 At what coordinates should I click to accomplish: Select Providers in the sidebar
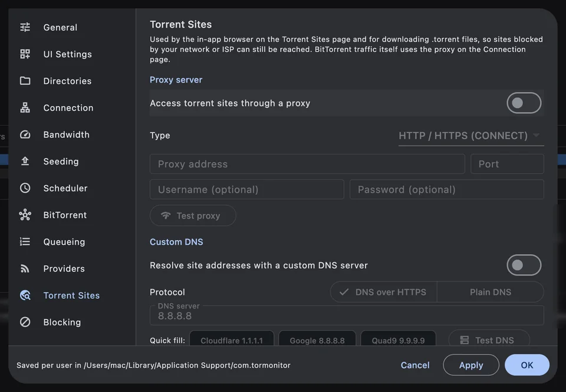coord(72,268)
